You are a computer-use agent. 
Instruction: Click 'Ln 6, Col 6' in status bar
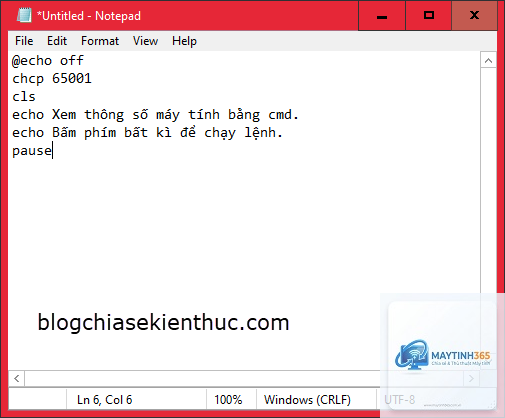104,400
